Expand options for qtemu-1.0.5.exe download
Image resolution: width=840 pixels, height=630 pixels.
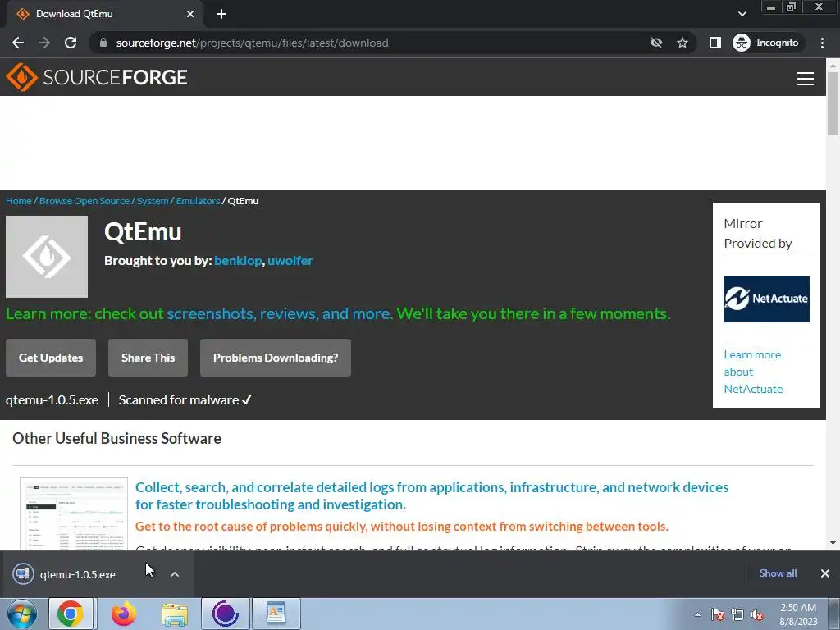coord(175,574)
